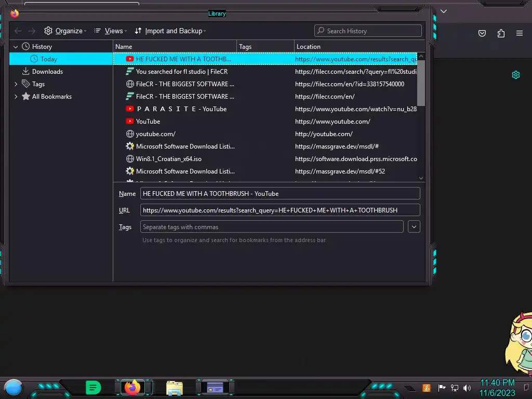
Task: Select Downloads in the sidebar
Action: [x=47, y=72]
